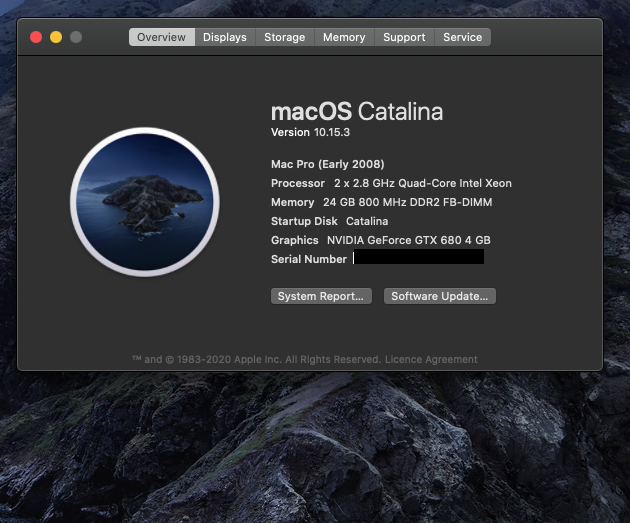The width and height of the screenshot is (630, 523).
Task: Click the greyed-out zoom window button
Action: coord(76,37)
